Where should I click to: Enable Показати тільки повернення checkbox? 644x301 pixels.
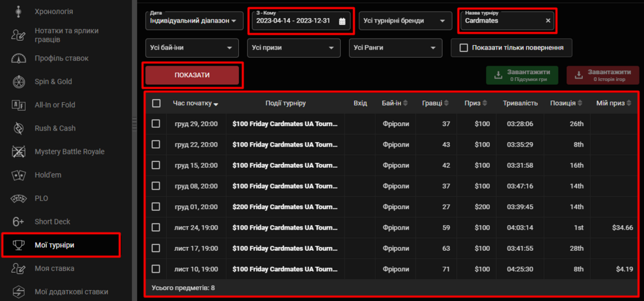(x=464, y=48)
